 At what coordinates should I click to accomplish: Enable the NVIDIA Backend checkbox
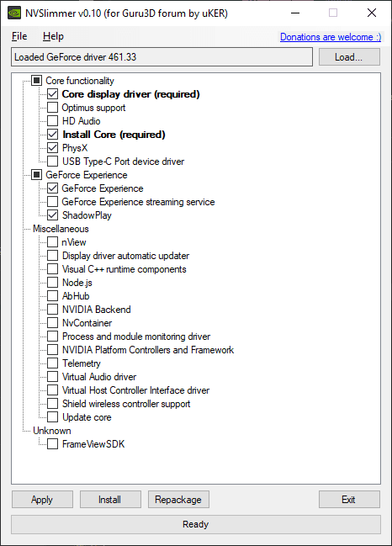[52, 310]
